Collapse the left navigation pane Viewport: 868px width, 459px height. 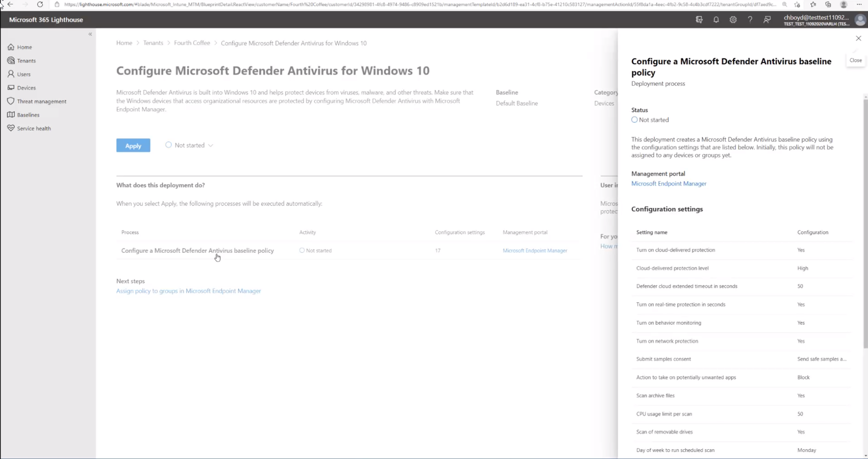pyautogui.click(x=90, y=34)
